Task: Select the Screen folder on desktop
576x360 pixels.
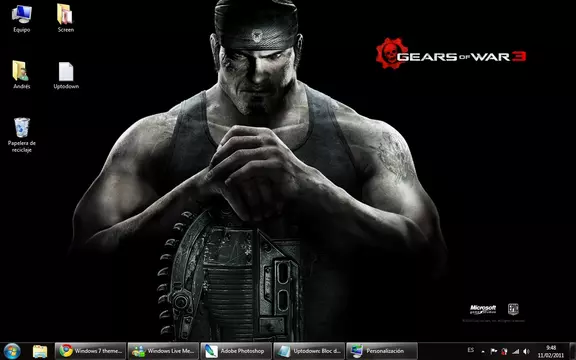Action: click(66, 18)
